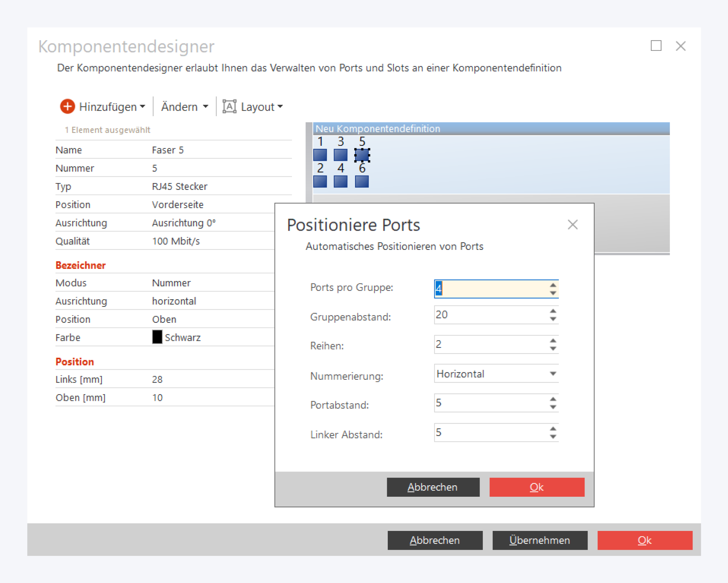Screen dimensions: 728x583
Task: Open the Nummerierung dropdown
Action: point(553,373)
